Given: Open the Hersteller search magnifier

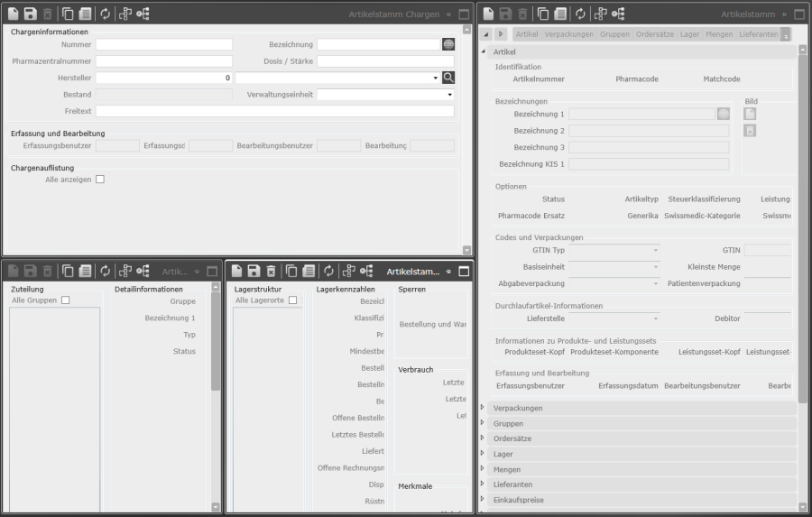Looking at the screenshot, I should [x=448, y=78].
